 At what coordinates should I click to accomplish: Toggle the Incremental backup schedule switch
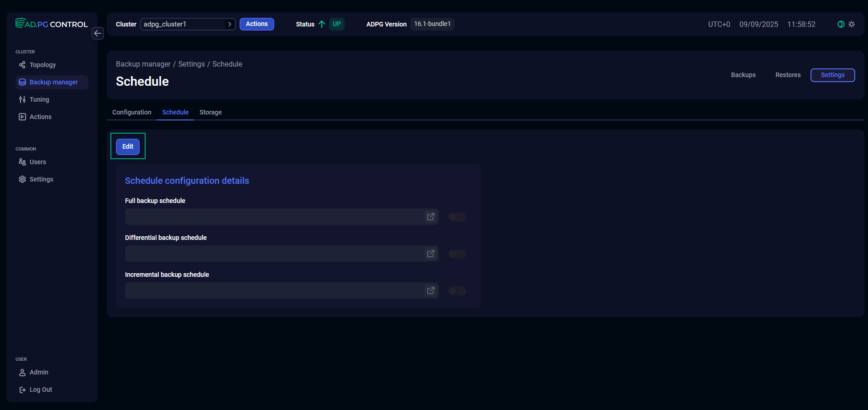pos(457,291)
